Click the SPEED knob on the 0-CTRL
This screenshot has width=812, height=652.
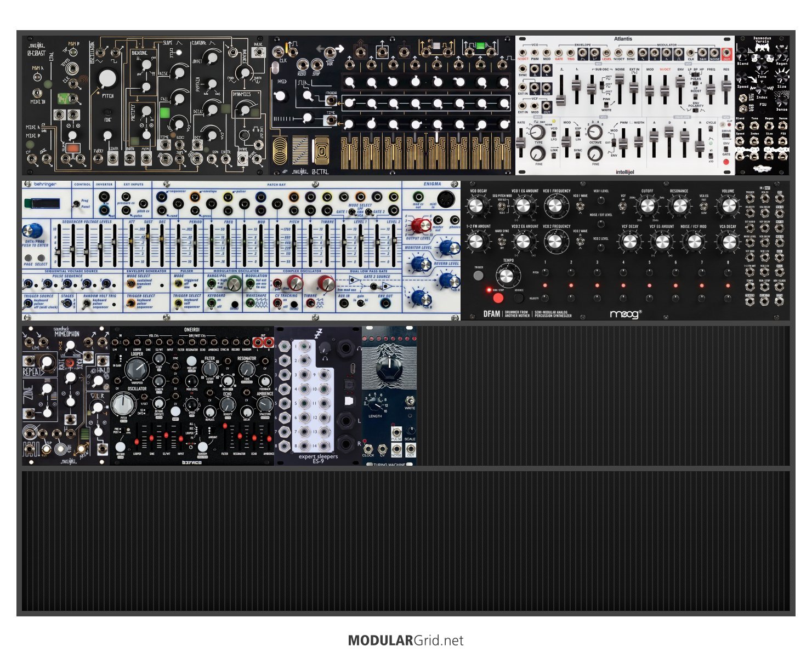(281, 96)
